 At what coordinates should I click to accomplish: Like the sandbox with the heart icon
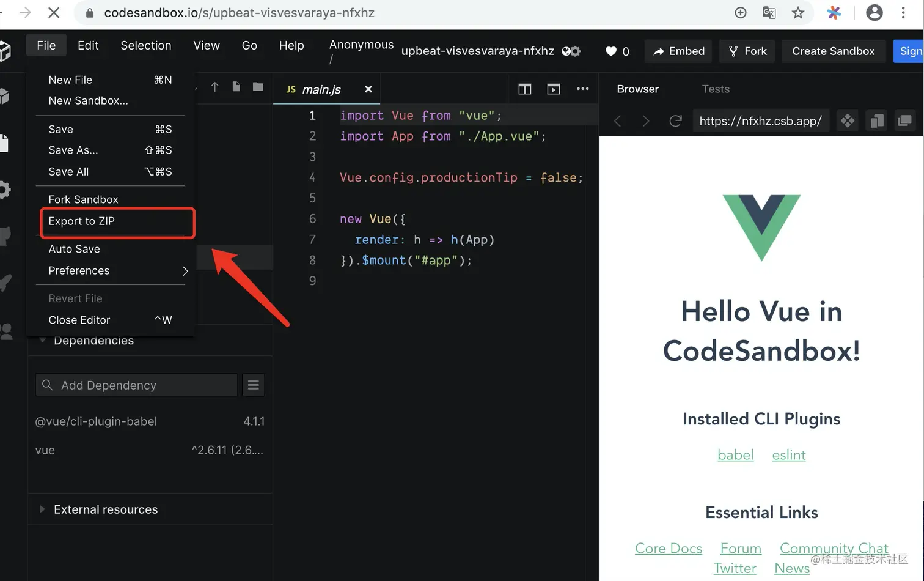611,51
